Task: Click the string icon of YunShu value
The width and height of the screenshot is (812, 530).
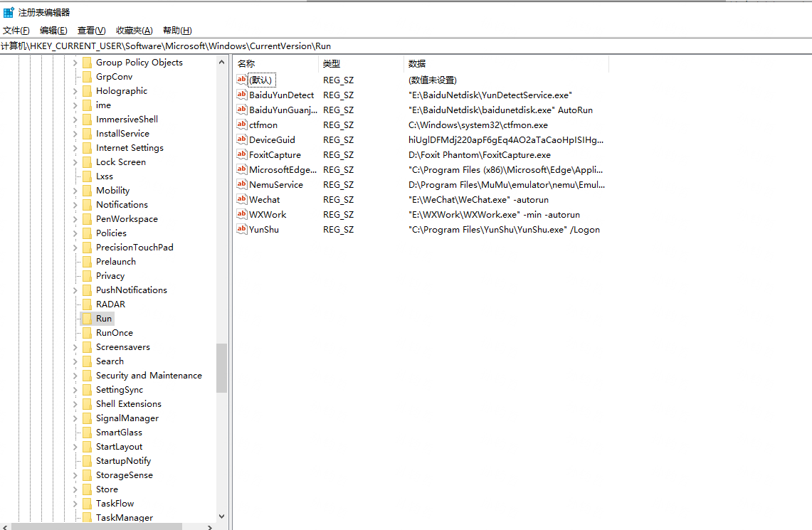Action: coord(242,229)
